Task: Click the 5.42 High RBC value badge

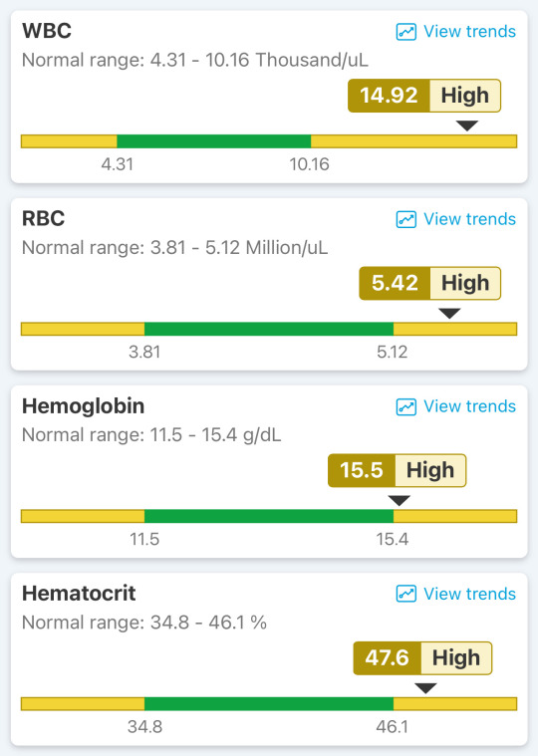Action: 430,283
